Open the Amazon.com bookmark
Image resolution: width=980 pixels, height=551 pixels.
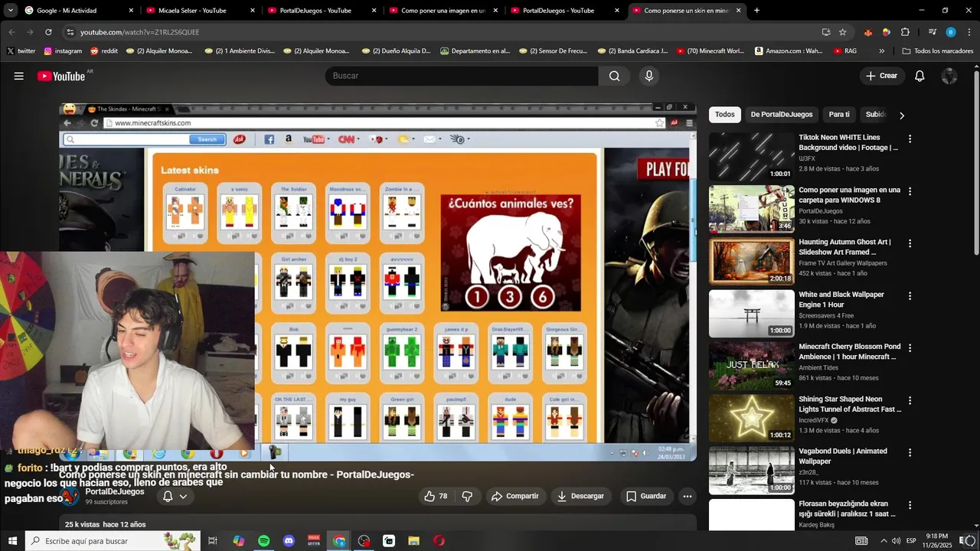coord(789,51)
